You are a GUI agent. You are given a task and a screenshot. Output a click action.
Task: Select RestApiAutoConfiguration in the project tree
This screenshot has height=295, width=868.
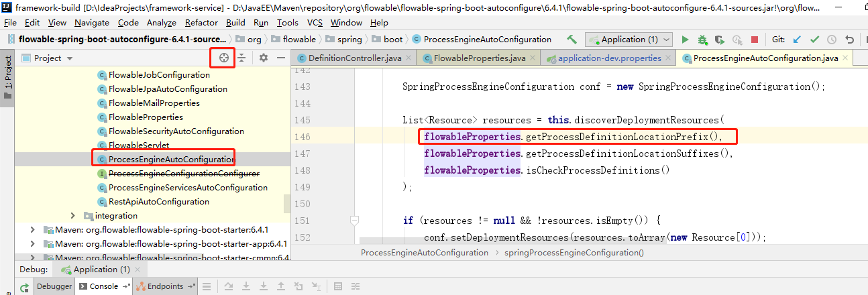point(153,202)
